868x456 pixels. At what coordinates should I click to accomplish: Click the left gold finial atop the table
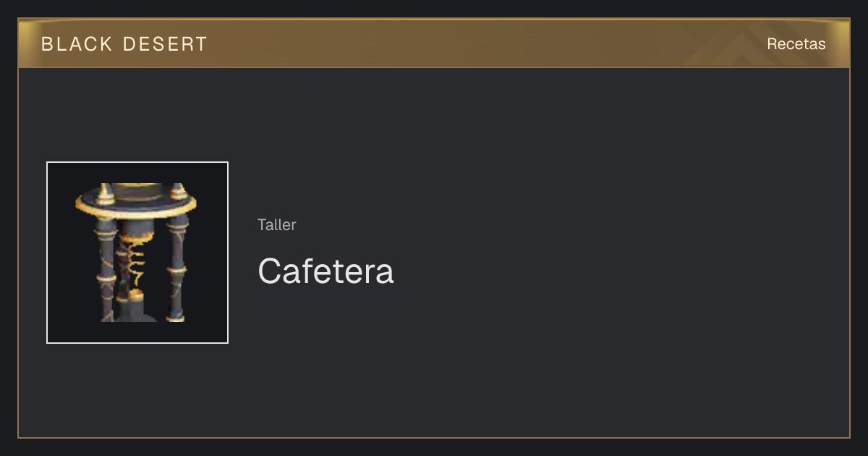106,192
